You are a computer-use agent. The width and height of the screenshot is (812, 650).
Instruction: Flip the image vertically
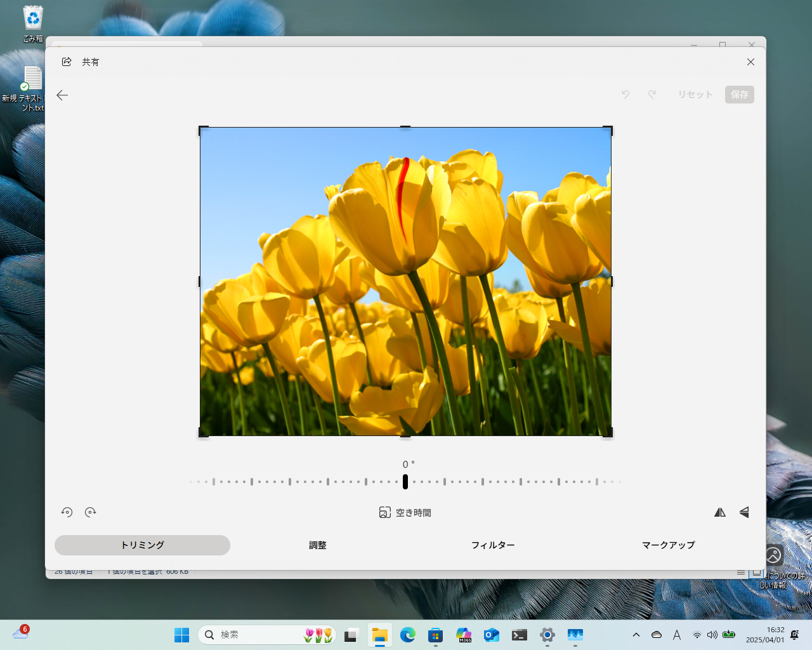(x=744, y=512)
